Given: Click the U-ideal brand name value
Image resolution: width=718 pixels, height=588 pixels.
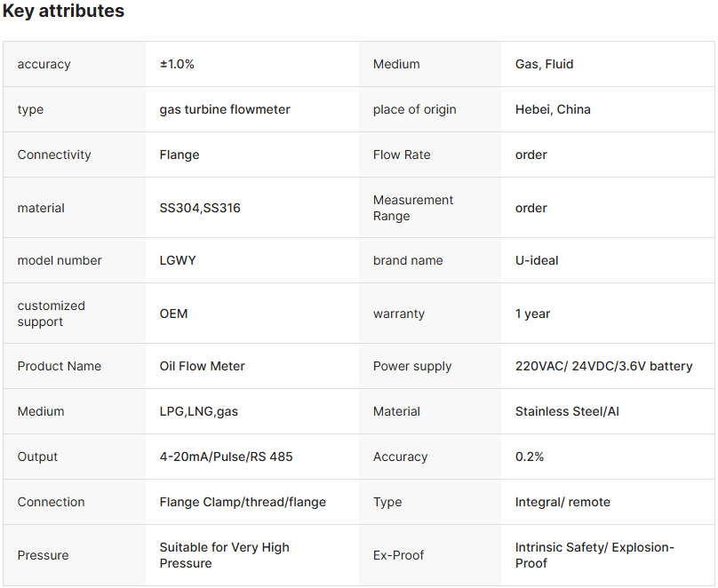Looking at the screenshot, I should 537,260.
